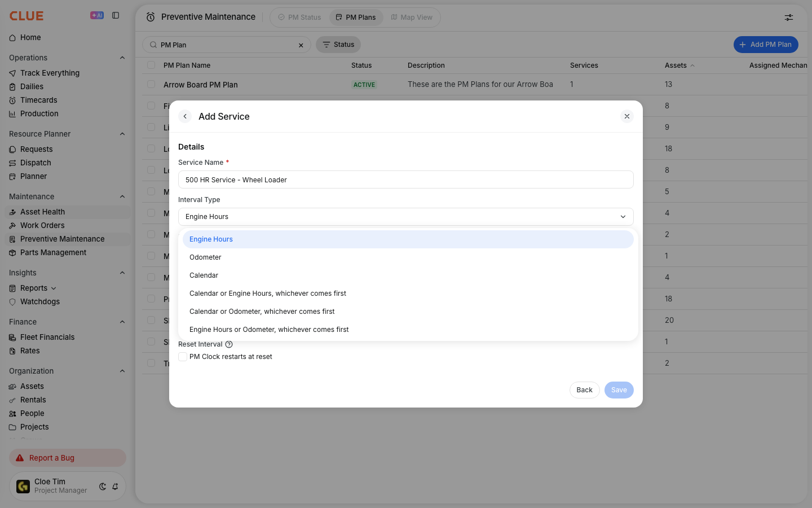812x508 pixels.
Task: Choose Engine Hours option
Action: click(x=408, y=239)
